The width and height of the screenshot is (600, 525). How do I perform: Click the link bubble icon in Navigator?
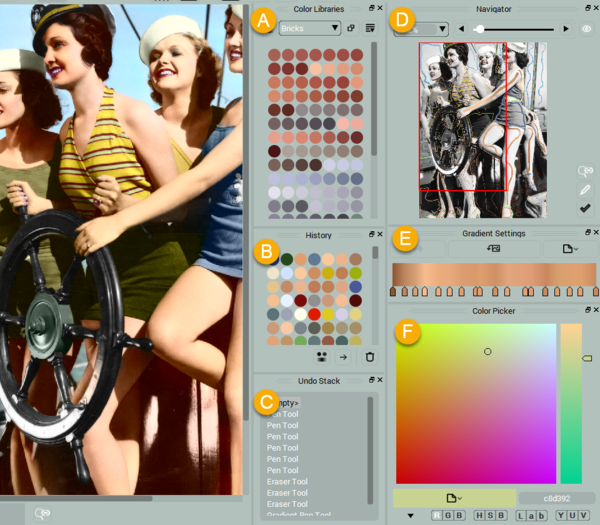tap(585, 171)
